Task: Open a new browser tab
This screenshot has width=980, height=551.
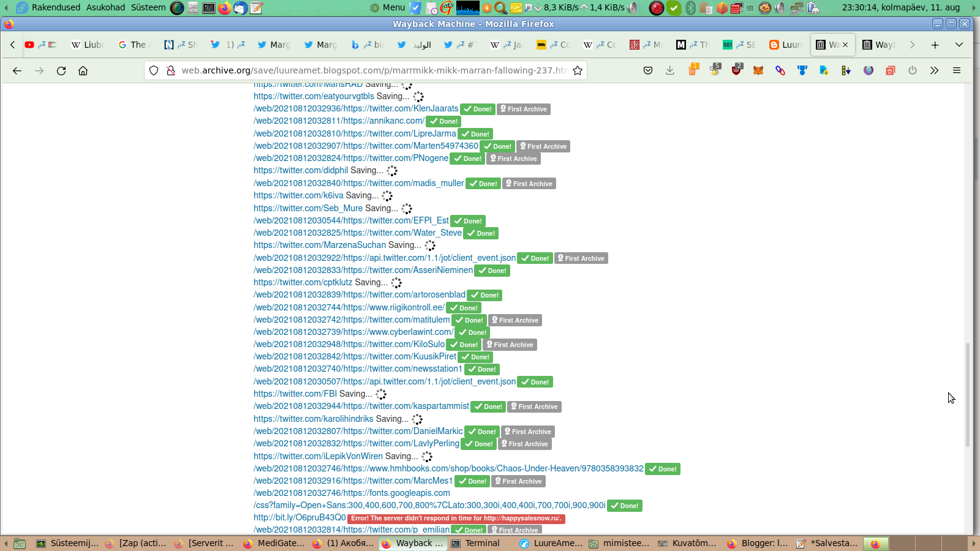Action: point(935,45)
